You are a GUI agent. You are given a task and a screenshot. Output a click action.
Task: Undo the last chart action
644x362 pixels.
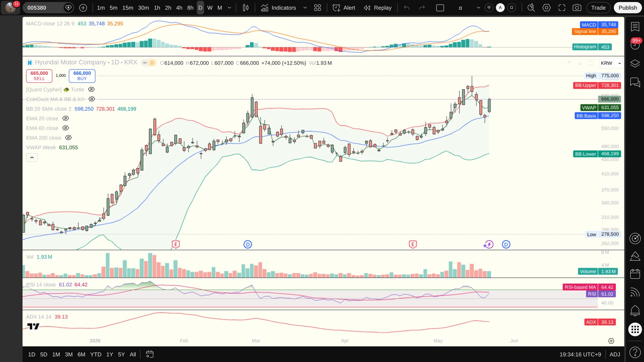tap(407, 8)
